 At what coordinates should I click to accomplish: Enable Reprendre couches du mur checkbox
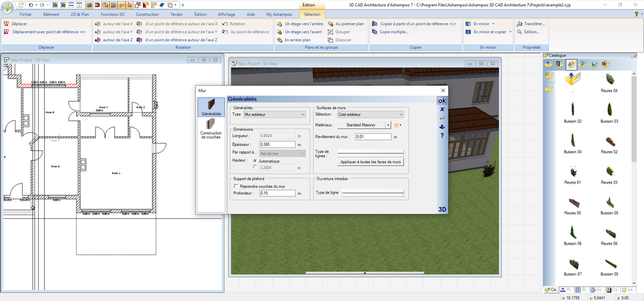click(236, 186)
